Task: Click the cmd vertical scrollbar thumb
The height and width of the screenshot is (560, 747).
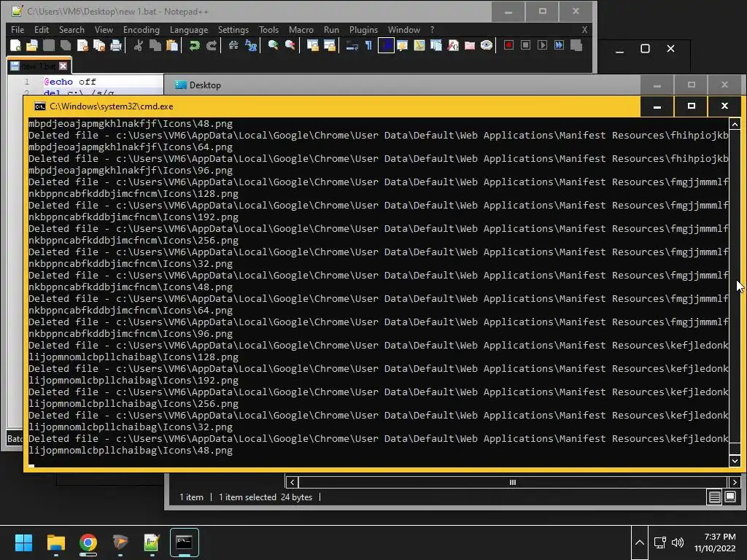Action: pyautogui.click(x=735, y=448)
